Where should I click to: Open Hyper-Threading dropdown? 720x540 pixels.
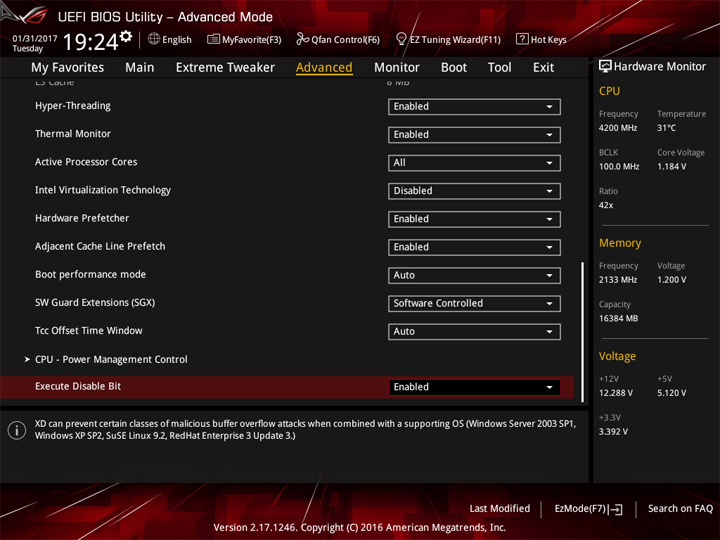474,107
